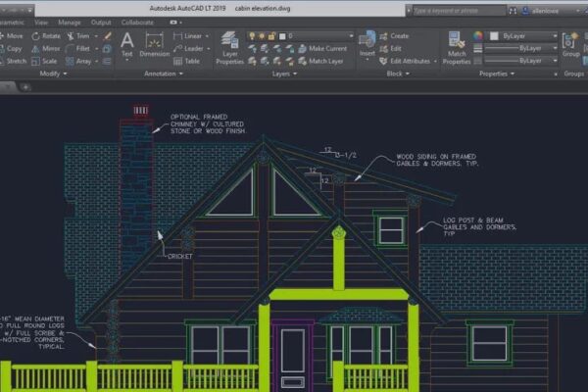This screenshot has height=392, width=588.
Task: Open the Leader dropdown arrow
Action: pos(208,49)
